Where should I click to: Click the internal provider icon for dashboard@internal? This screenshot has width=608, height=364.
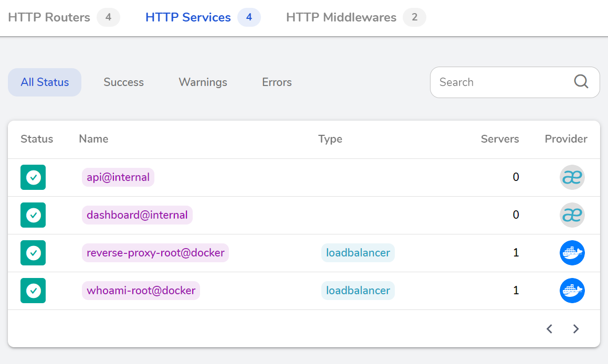click(x=572, y=215)
